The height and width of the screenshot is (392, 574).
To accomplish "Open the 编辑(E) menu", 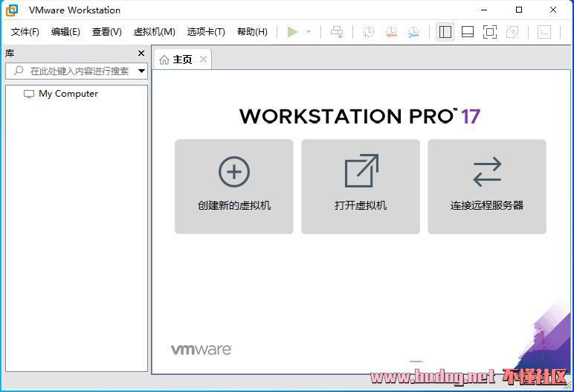I will (65, 32).
